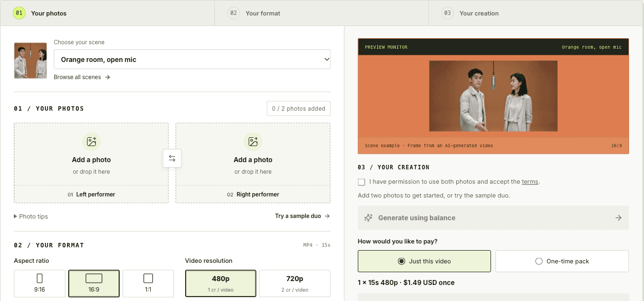Switch to the Your creation step tab
This screenshot has height=301, width=644.
point(536,13)
